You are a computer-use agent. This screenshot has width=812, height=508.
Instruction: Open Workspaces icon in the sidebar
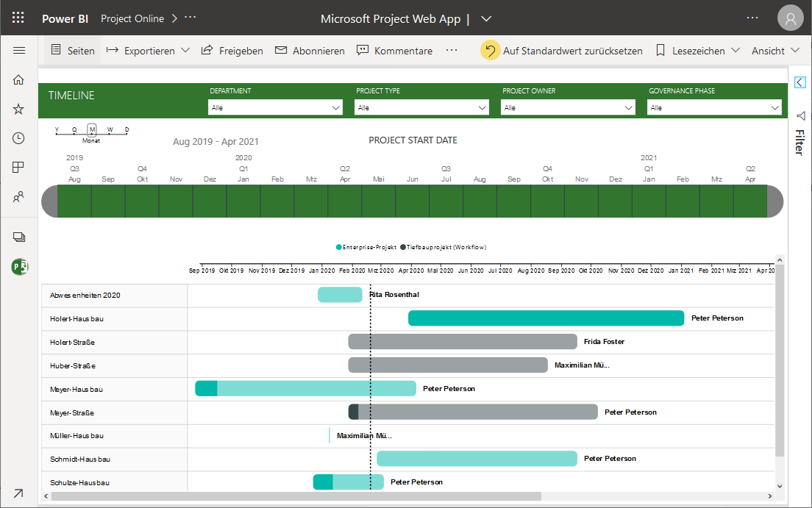click(x=18, y=237)
